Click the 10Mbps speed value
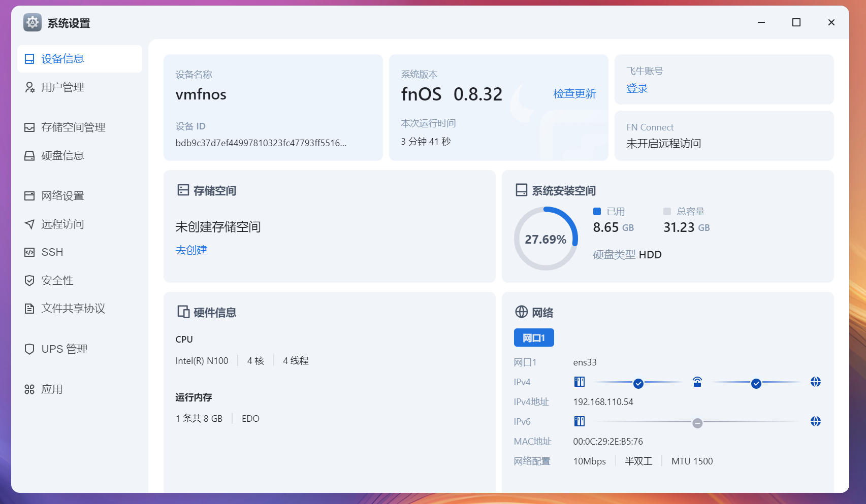The height and width of the screenshot is (504, 866). pyautogui.click(x=590, y=461)
